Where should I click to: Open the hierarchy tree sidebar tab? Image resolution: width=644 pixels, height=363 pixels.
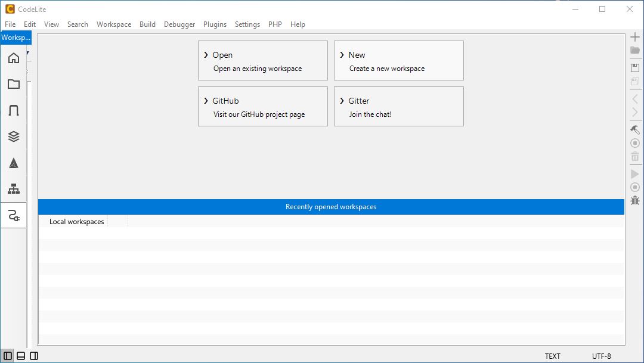click(14, 189)
